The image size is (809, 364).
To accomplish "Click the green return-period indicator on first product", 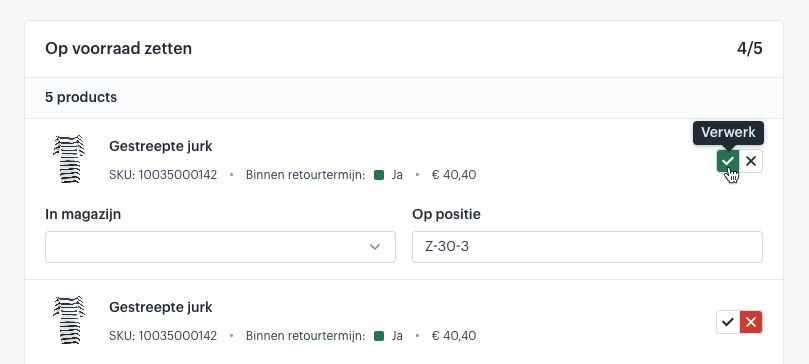I will pos(379,175).
